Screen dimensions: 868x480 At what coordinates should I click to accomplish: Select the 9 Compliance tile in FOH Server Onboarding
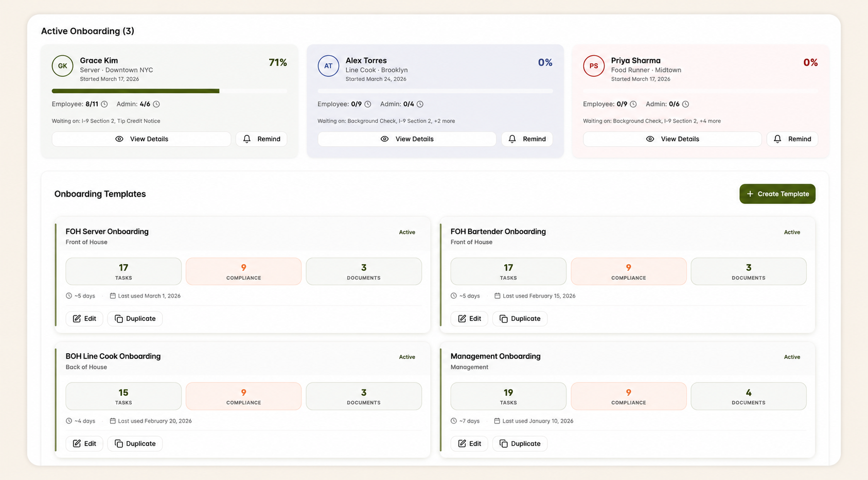click(243, 271)
